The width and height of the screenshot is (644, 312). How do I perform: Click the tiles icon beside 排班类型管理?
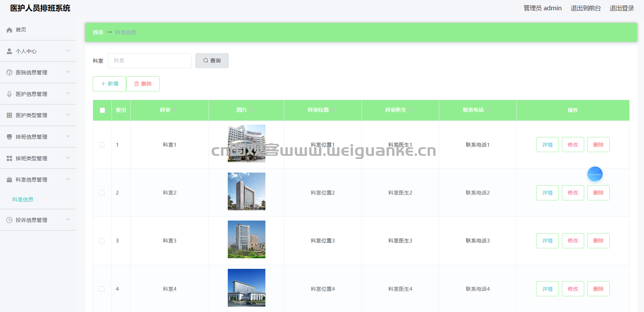coord(10,158)
